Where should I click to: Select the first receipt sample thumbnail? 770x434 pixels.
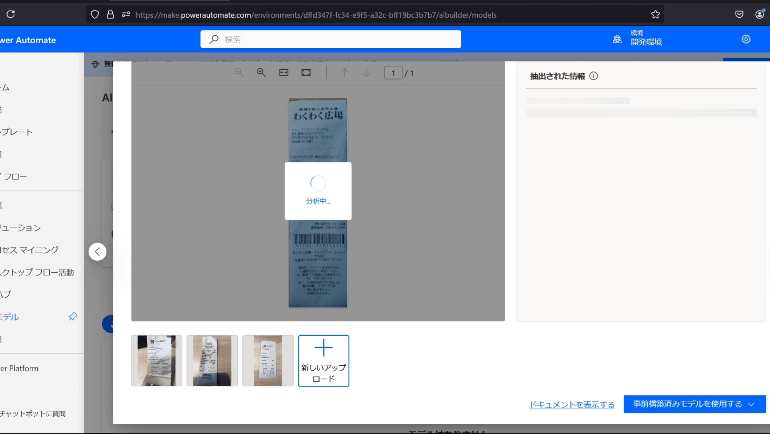coord(157,360)
